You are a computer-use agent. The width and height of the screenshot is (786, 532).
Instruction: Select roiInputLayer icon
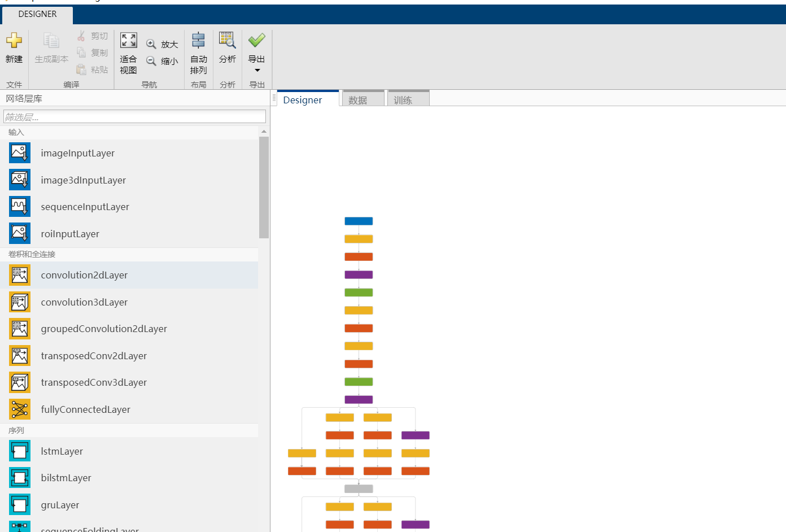tap(20, 233)
